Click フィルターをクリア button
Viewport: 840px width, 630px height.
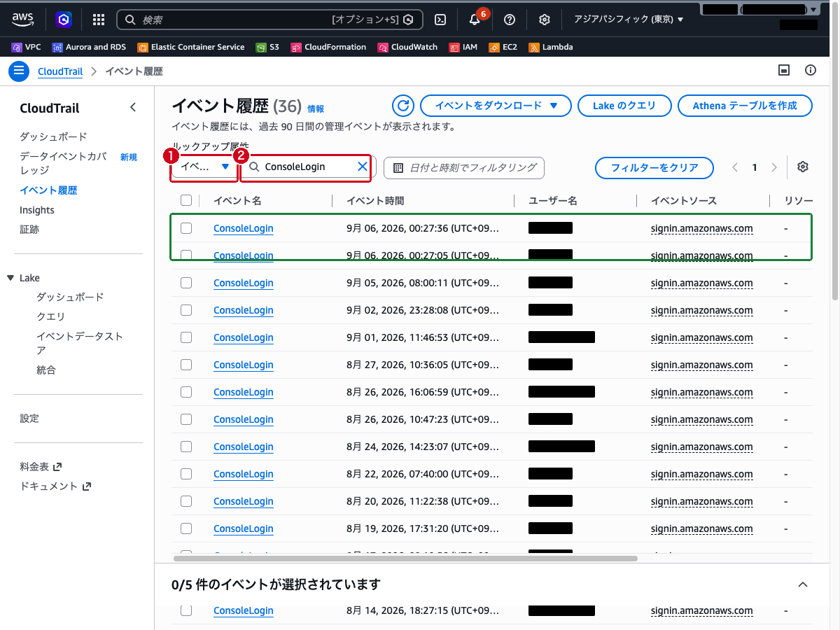tap(654, 168)
